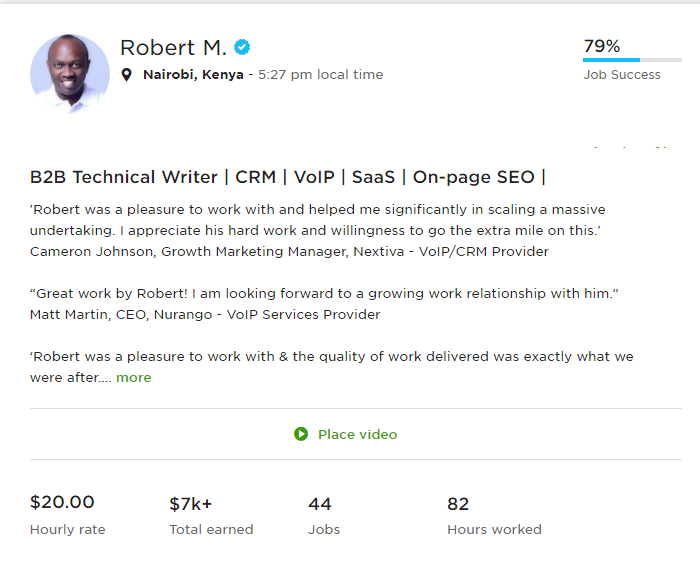Image resolution: width=700 pixels, height=569 pixels.
Task: Click the name 'Robert M.'
Action: (x=173, y=47)
